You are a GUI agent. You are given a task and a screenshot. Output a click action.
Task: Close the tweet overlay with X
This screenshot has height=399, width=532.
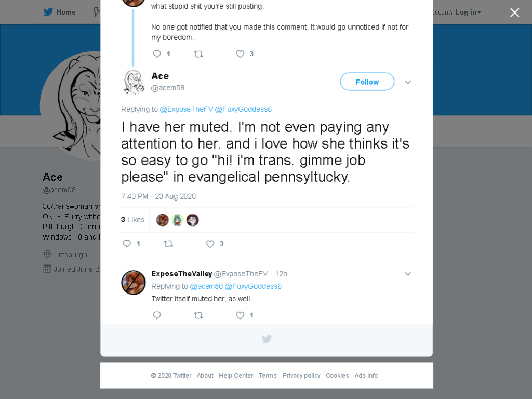tap(514, 12)
